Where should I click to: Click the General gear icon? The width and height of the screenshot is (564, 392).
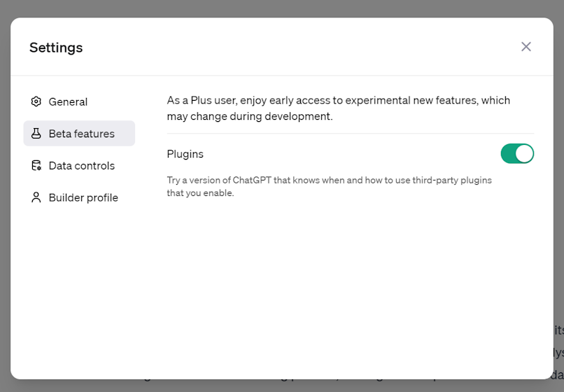point(36,101)
